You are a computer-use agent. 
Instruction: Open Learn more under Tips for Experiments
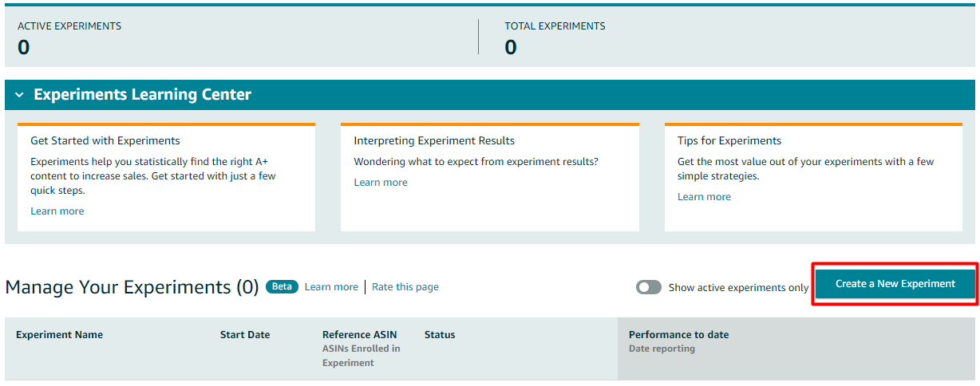click(704, 197)
